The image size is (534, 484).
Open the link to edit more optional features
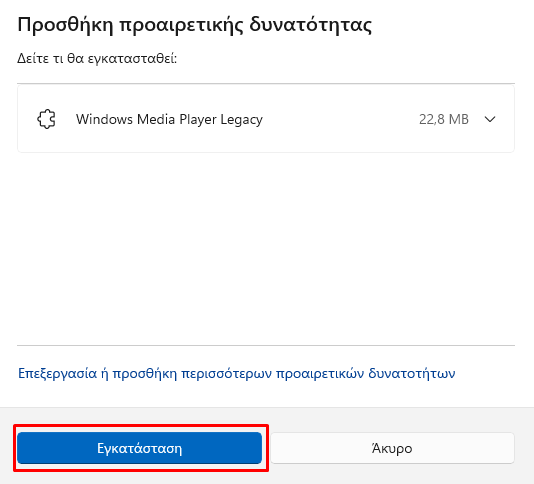pyautogui.click(x=236, y=373)
